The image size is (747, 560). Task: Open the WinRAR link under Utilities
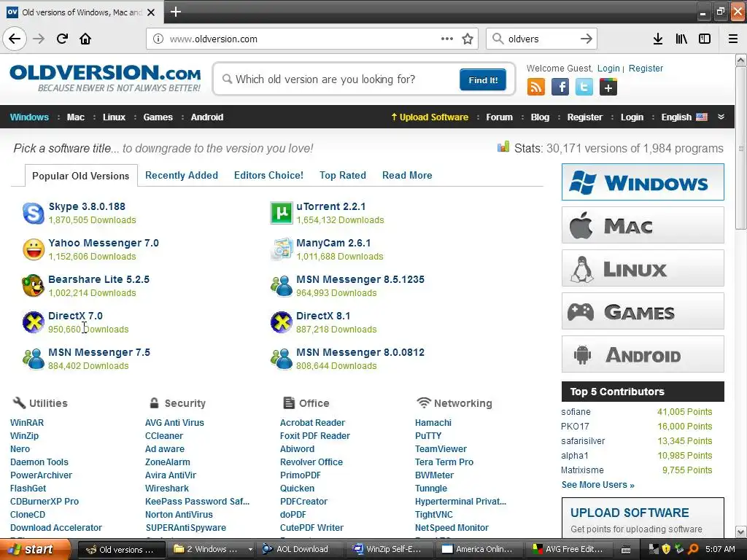point(27,422)
